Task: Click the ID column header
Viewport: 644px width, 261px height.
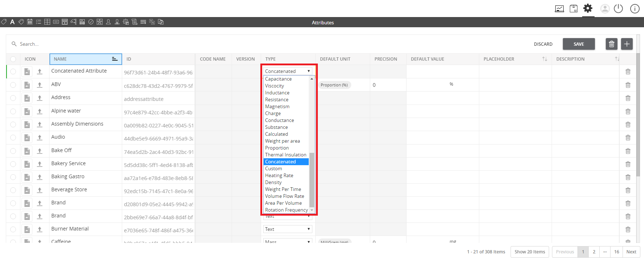Action: click(x=158, y=59)
